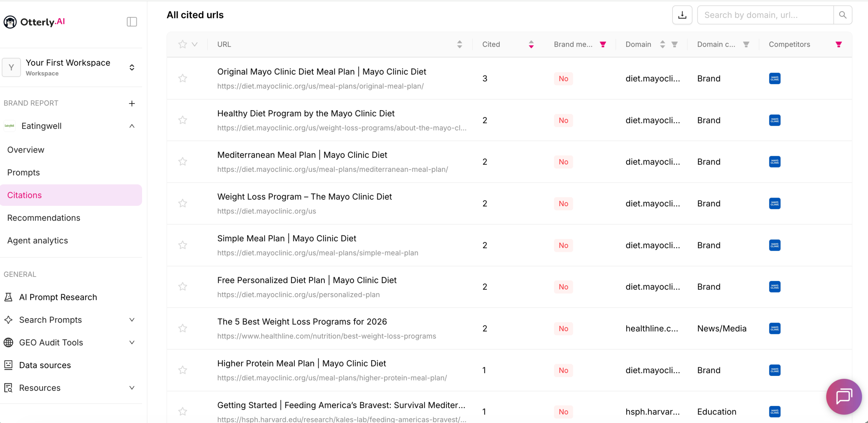868x423 pixels.
Task: Open the Healthy Diet Program by Mayo Clinic link
Action: [x=306, y=114]
